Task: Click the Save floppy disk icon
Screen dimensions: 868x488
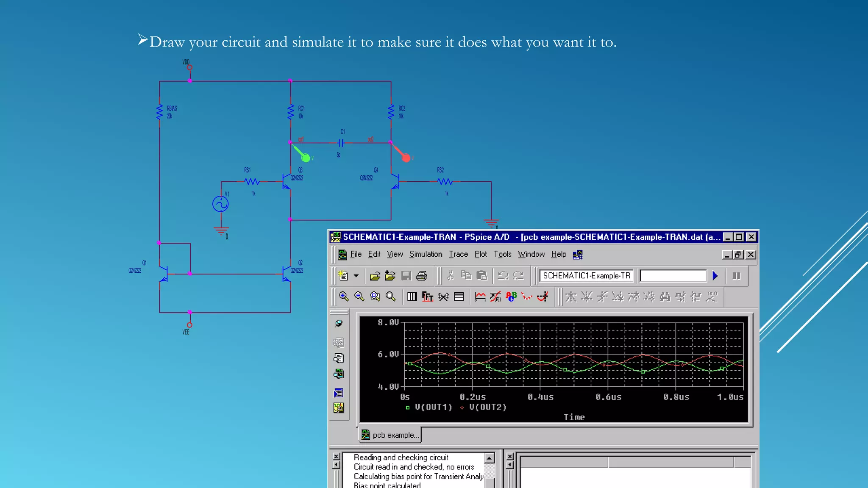Action: (x=406, y=276)
